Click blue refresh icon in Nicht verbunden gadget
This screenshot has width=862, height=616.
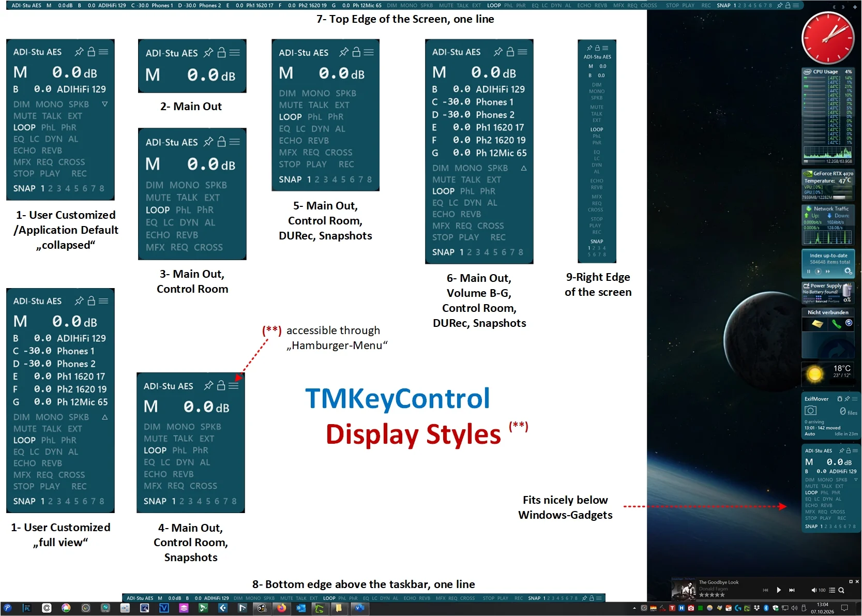coord(849,323)
